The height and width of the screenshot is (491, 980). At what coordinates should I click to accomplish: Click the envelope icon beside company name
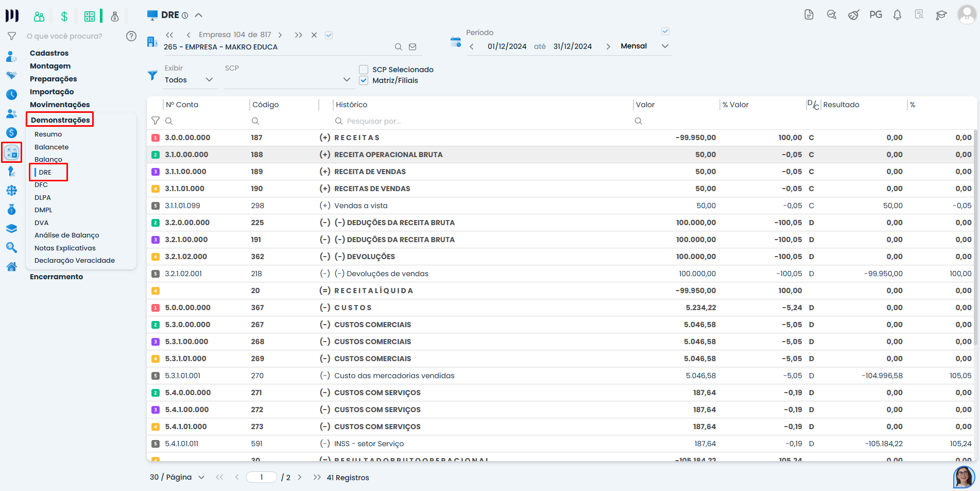coord(412,47)
